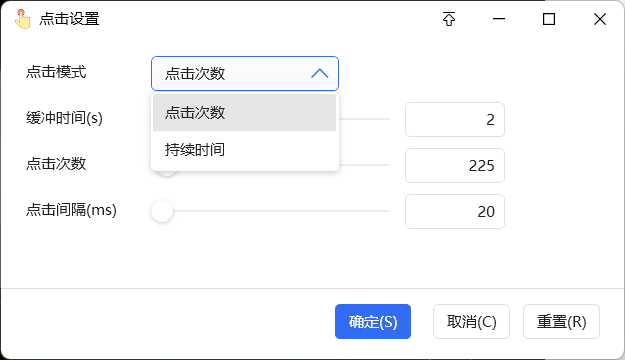Focus the 点击间隔 input showing 20
The image size is (625, 360).
coord(455,211)
